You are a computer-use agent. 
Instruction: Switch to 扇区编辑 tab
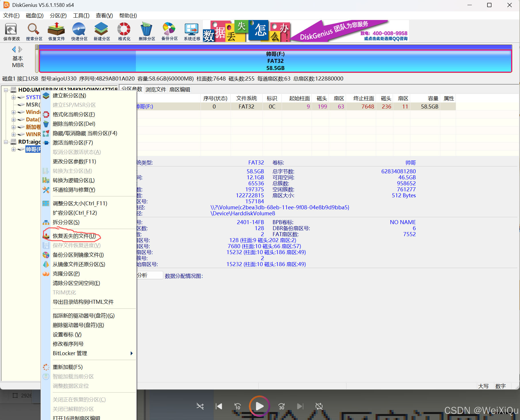coord(180,89)
